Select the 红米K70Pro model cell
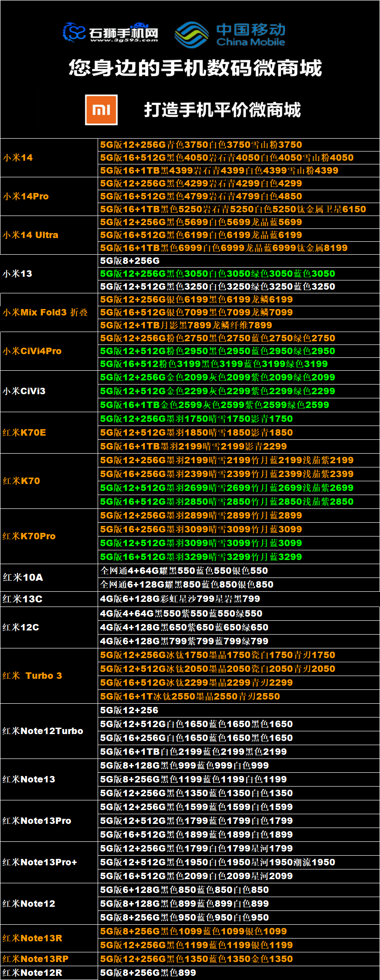This screenshot has height=980, width=380. click(49, 536)
